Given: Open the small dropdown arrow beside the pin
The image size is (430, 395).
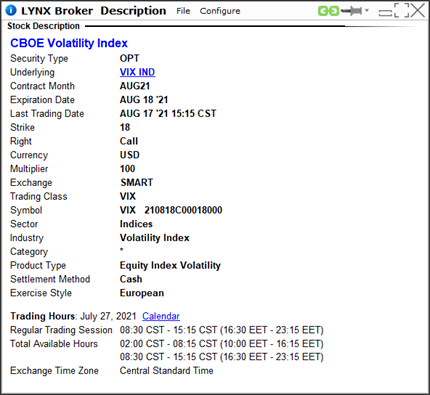Looking at the screenshot, I should pos(367,10).
